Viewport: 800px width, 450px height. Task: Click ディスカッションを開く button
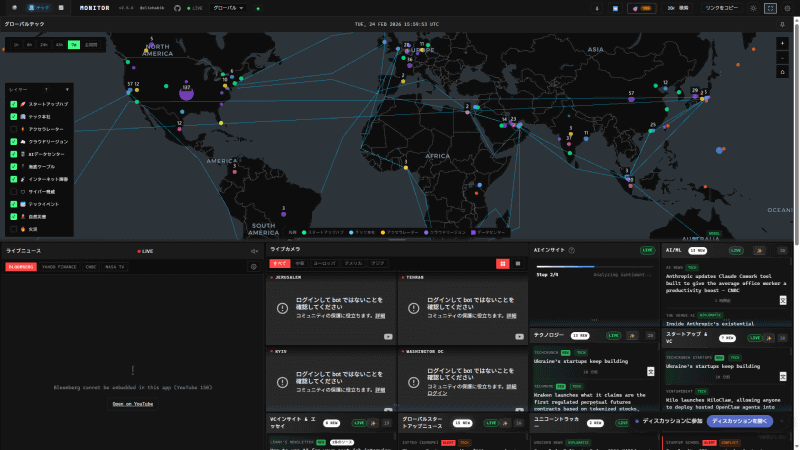(x=739, y=421)
